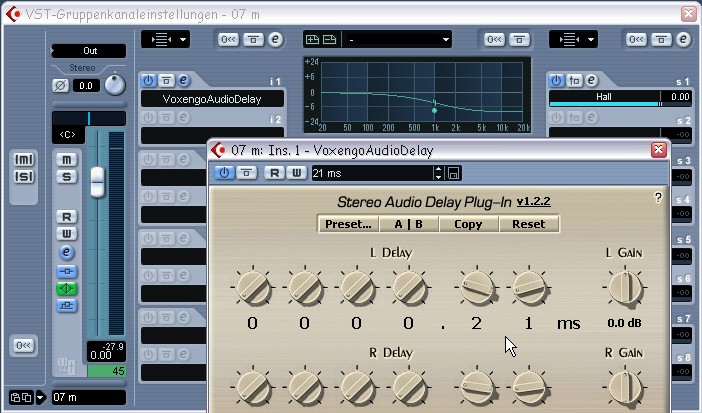Screen dimensions: 702x413
Task: Toggle the input phase (Ø) button
Action: pyautogui.click(x=60, y=86)
